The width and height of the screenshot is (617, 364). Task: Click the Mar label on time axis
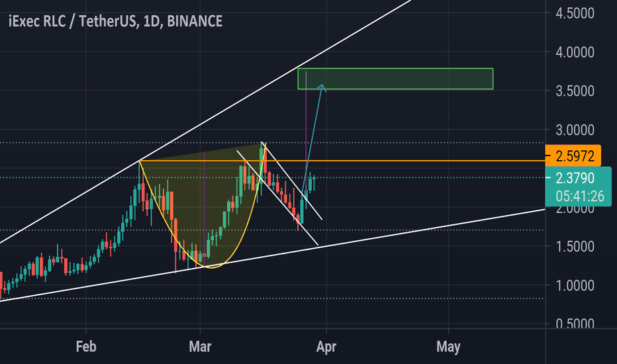[x=200, y=347]
